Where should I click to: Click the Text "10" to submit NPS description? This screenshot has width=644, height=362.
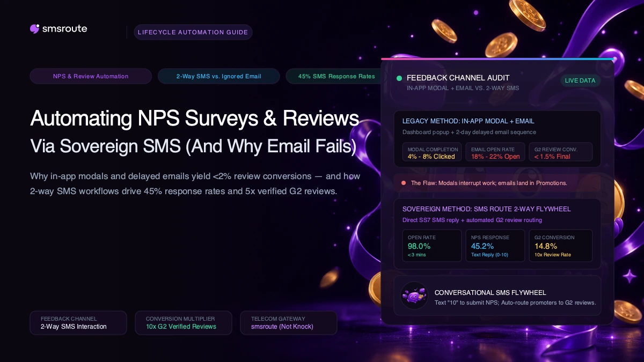(x=515, y=303)
